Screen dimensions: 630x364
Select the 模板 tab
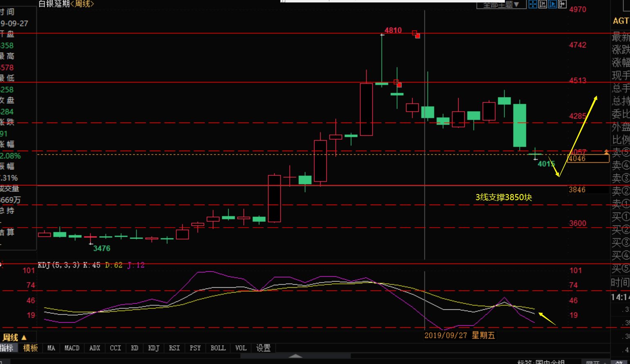(30, 348)
